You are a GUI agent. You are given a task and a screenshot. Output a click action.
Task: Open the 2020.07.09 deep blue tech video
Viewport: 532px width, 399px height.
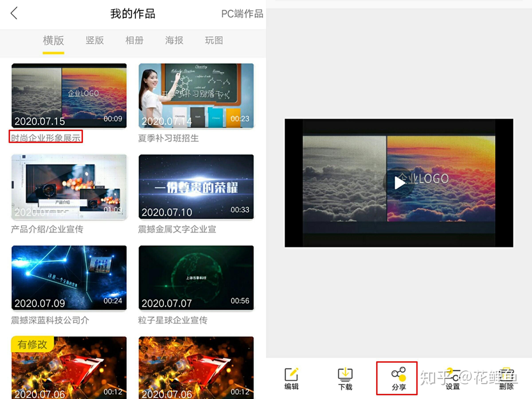click(x=69, y=278)
